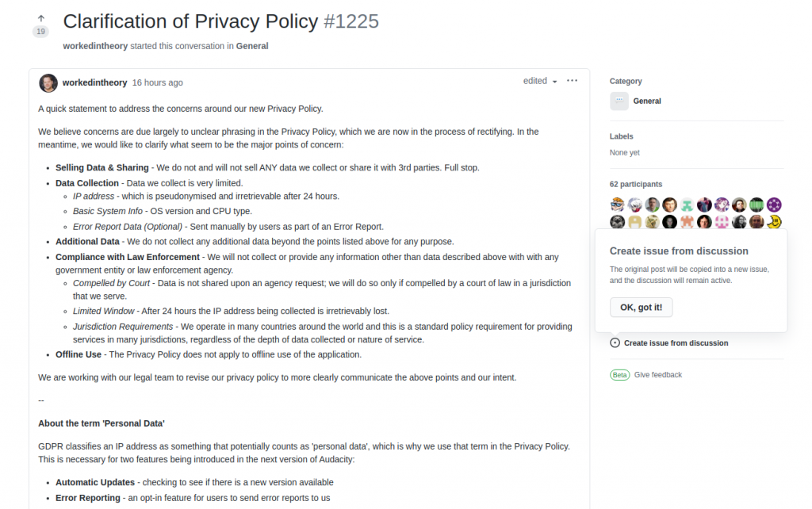Click the green striped participant avatar

click(756, 205)
